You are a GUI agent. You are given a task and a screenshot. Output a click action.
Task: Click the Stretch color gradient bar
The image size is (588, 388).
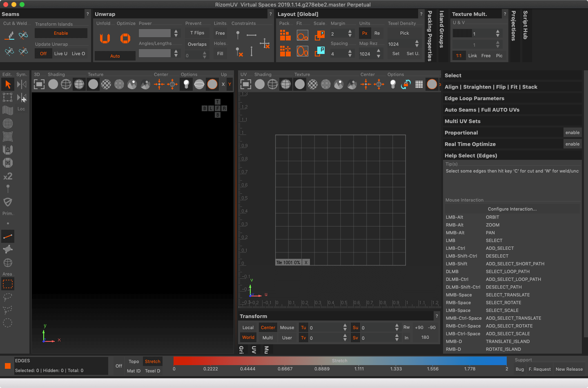coord(340,361)
